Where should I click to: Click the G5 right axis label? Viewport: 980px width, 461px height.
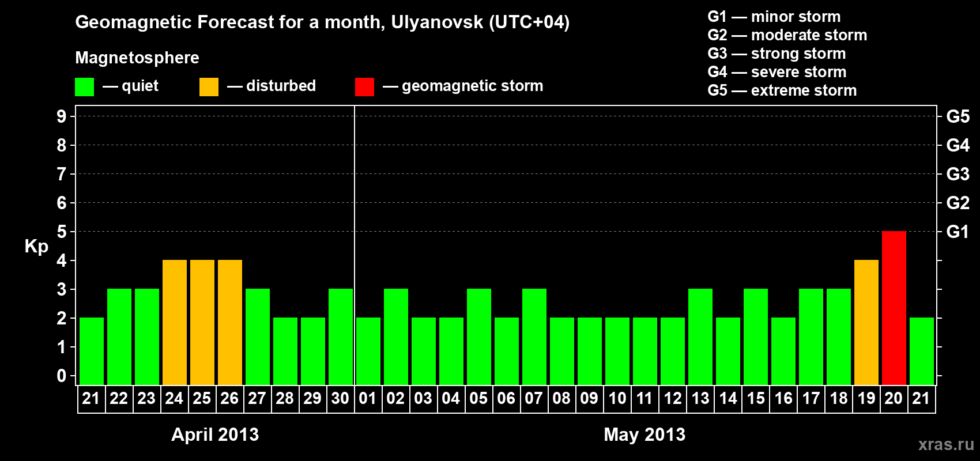tap(958, 116)
